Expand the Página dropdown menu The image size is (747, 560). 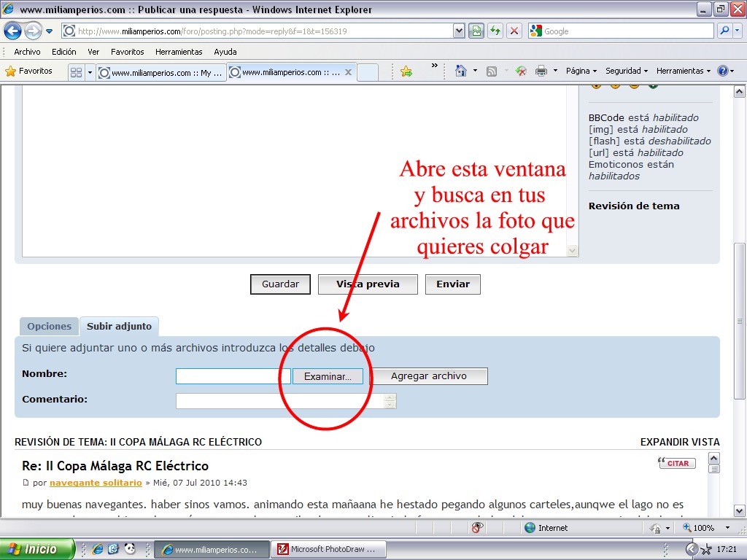581,71
